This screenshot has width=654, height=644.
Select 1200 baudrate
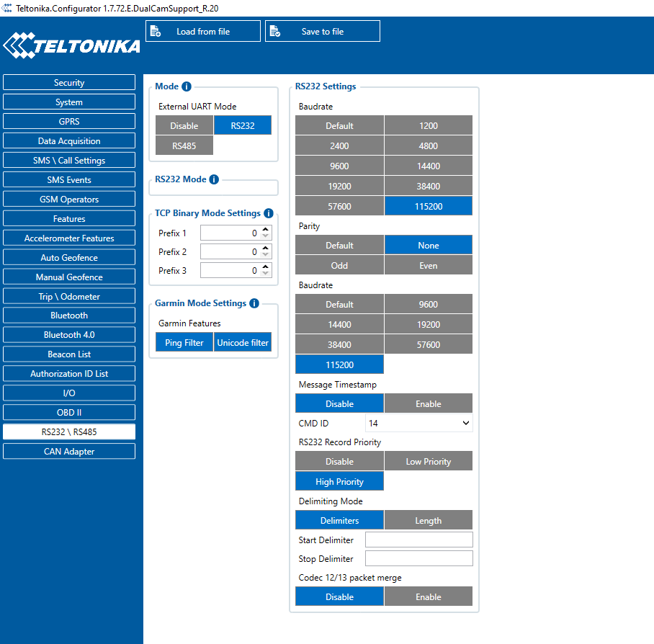point(429,125)
